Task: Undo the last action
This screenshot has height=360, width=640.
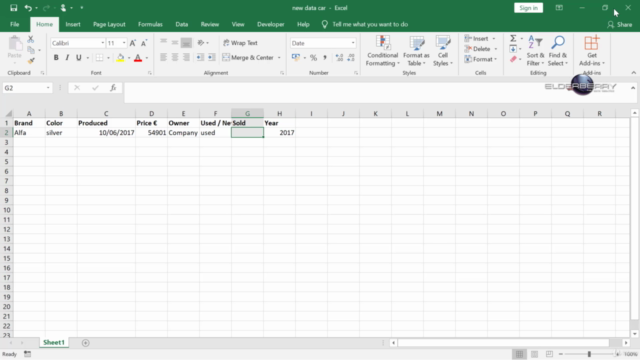Action: pyautogui.click(x=28, y=8)
